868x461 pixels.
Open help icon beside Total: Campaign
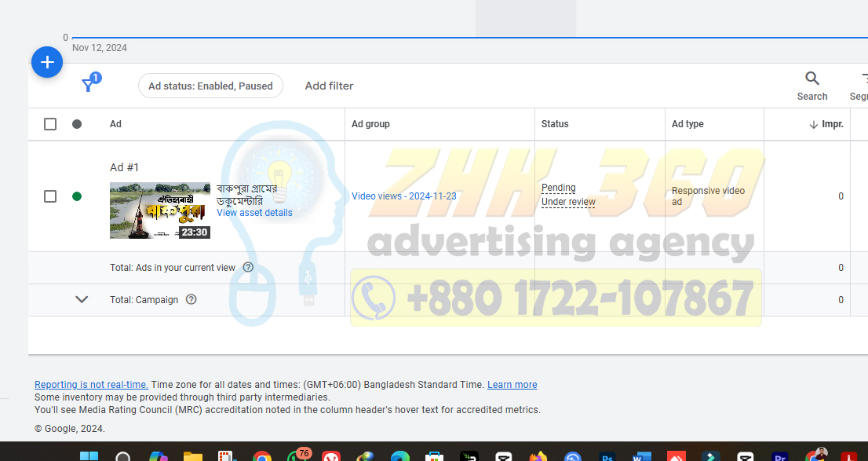pyautogui.click(x=191, y=299)
